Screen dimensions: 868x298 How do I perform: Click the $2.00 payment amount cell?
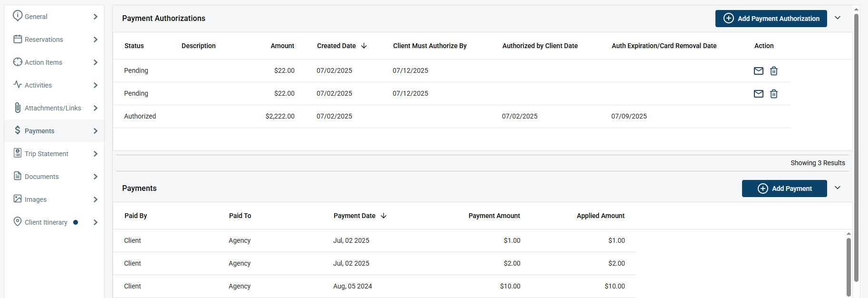click(x=512, y=263)
